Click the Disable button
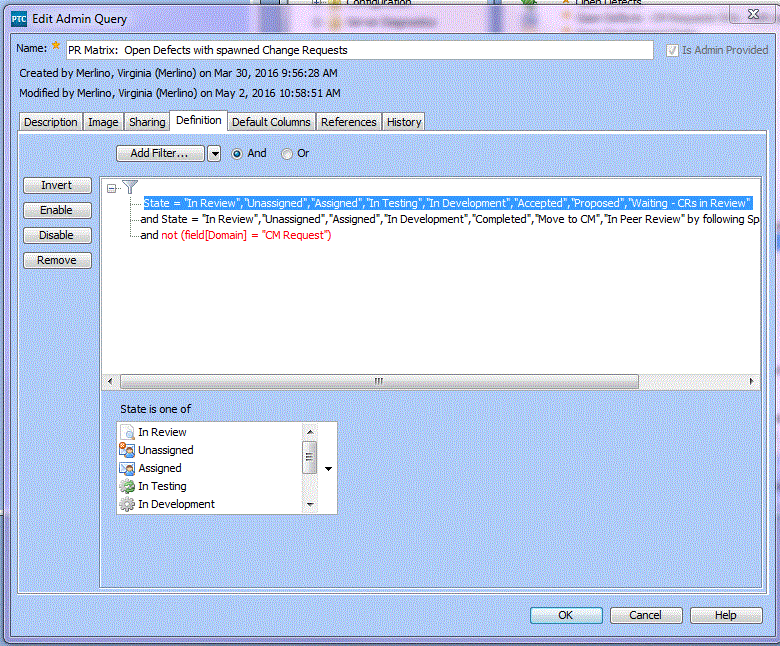The height and width of the screenshot is (646, 780). coord(57,235)
